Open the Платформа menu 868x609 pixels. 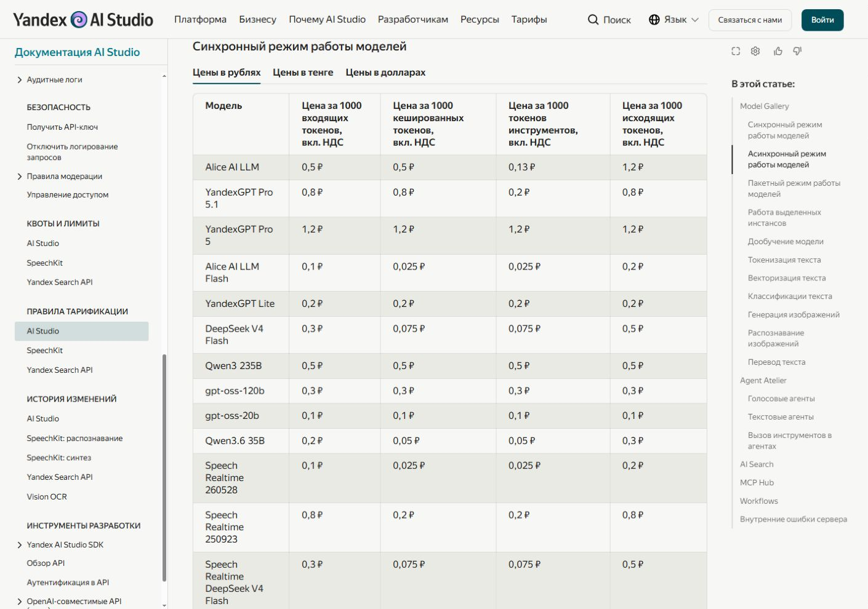coord(200,20)
